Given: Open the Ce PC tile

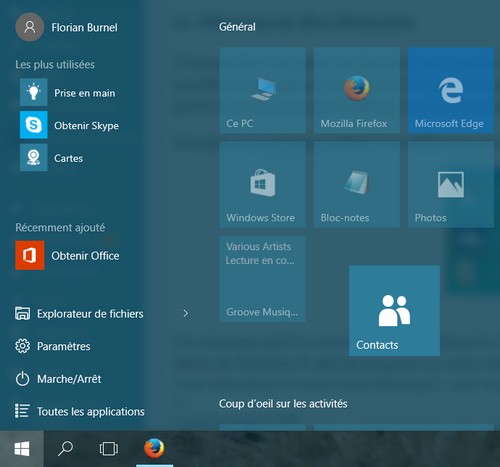Looking at the screenshot, I should coord(263,90).
